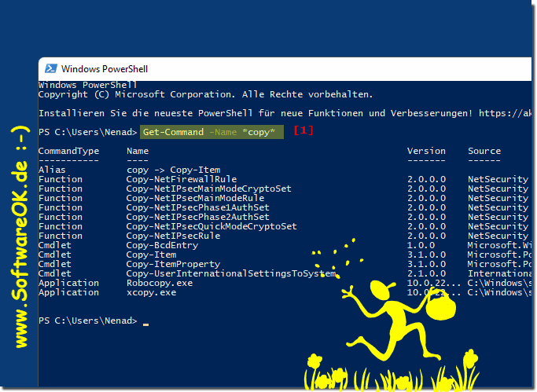The width and height of the screenshot is (537, 392).
Task: Click the Copyright Microsoft Corporation line
Action: (205, 94)
